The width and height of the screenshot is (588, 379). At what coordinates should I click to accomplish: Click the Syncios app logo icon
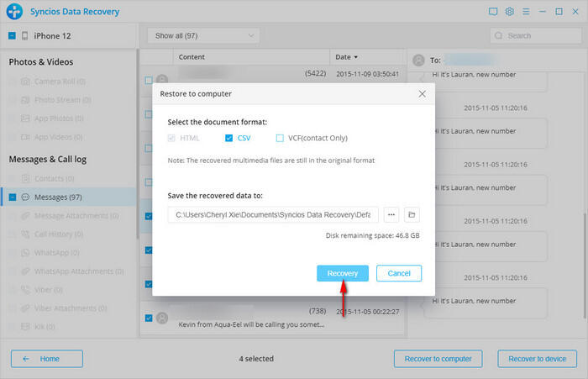click(13, 12)
